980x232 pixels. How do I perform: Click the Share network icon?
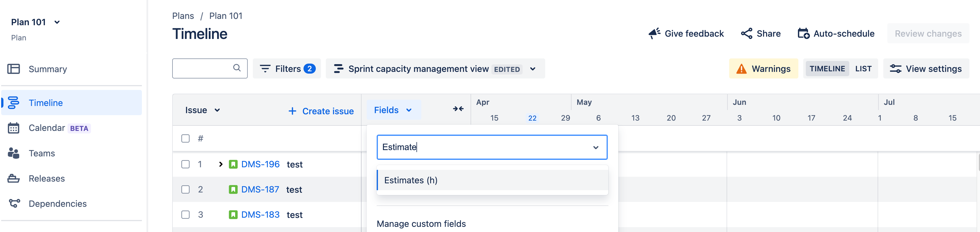coord(746,34)
